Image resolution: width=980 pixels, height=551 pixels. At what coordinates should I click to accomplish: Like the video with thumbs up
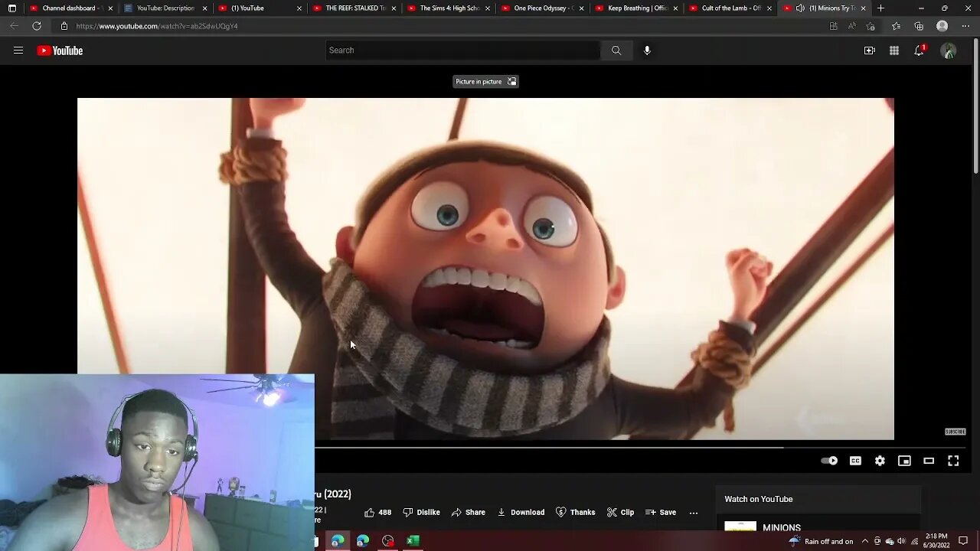tap(370, 513)
